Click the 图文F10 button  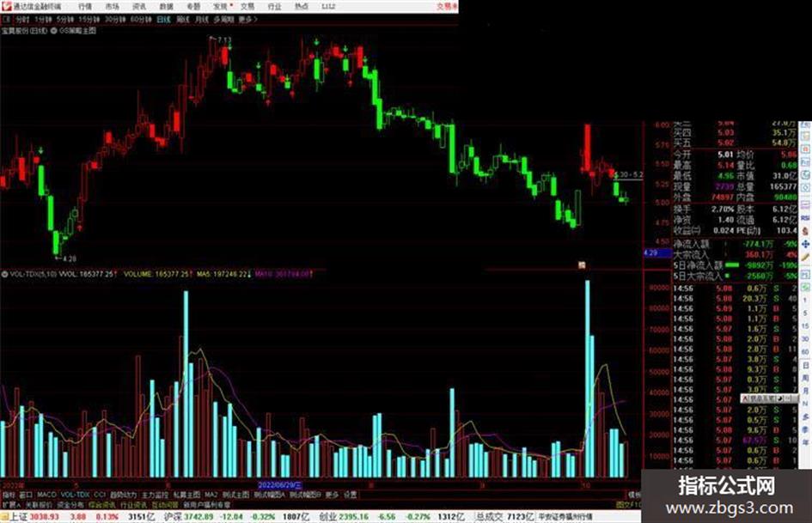point(628,504)
